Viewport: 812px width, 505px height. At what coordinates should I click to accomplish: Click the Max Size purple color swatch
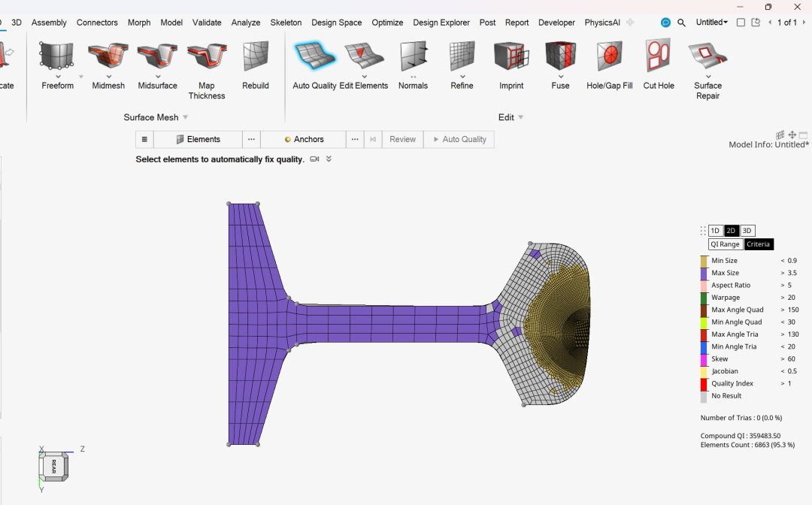click(704, 274)
